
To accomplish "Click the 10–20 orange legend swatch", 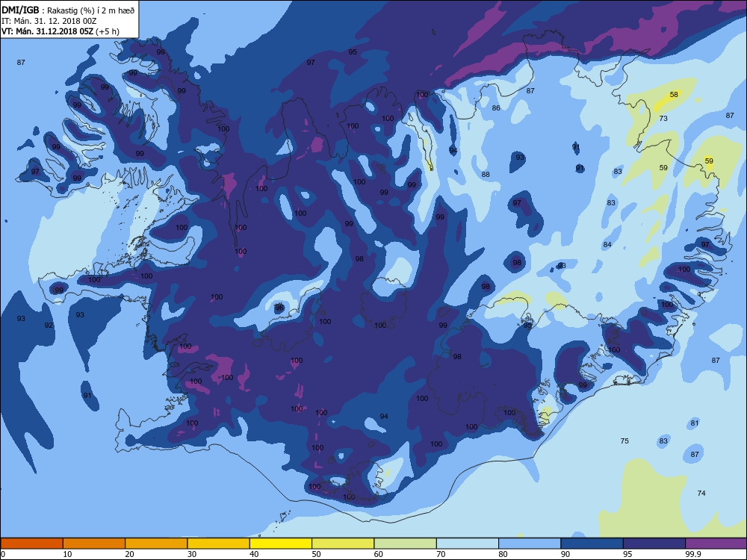I will [94, 544].
